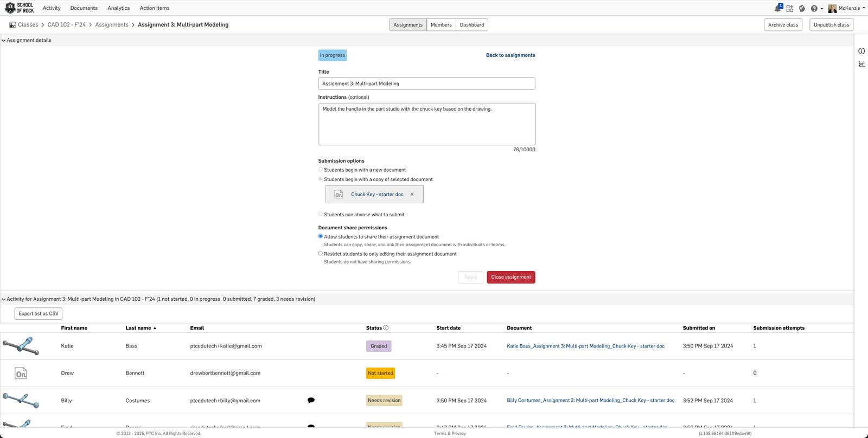The image size is (868, 438).
Task: Remove the Chuck Key starter doc with the x
Action: tap(412, 194)
